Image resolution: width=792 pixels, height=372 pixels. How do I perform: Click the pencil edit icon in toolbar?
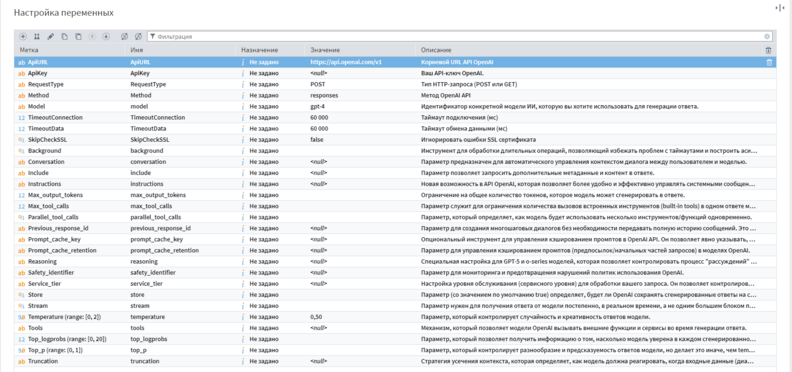[x=51, y=36]
